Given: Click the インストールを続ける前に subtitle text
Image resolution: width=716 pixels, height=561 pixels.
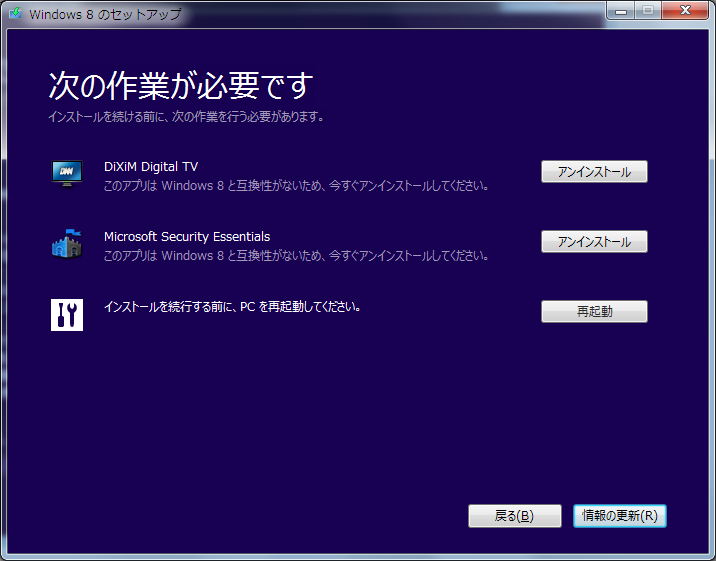Looking at the screenshot, I should coord(186,117).
